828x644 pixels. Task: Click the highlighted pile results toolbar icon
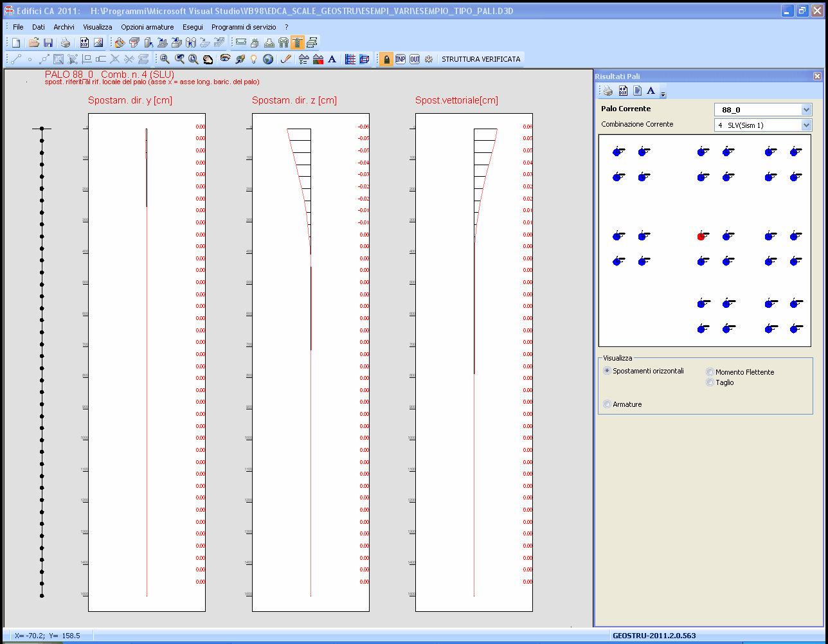point(298,43)
